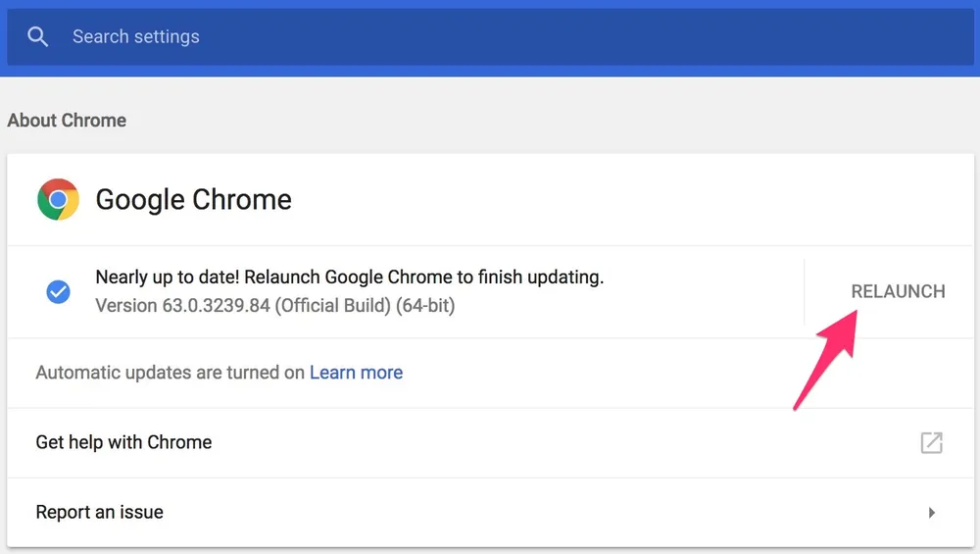Click the About Chrome heading
The image size is (980, 554).
coord(67,120)
